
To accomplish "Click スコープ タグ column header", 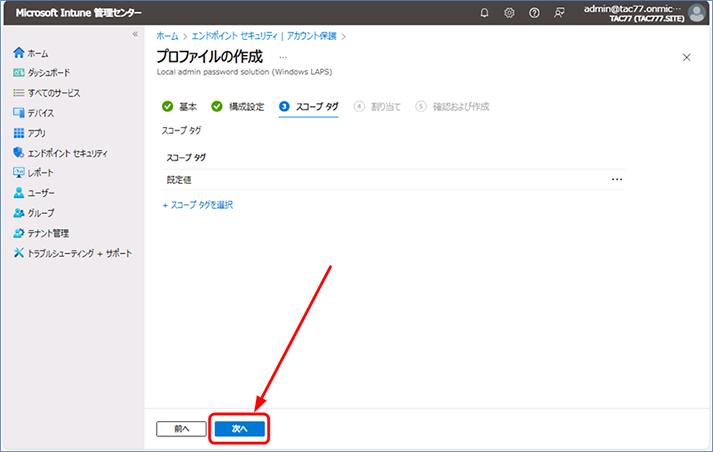I will click(186, 157).
